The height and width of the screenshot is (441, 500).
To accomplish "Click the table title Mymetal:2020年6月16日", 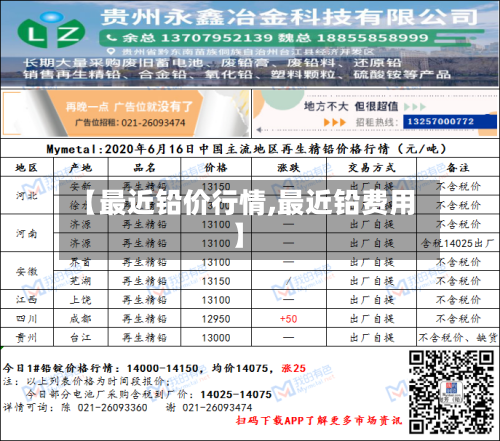I will (x=247, y=149).
